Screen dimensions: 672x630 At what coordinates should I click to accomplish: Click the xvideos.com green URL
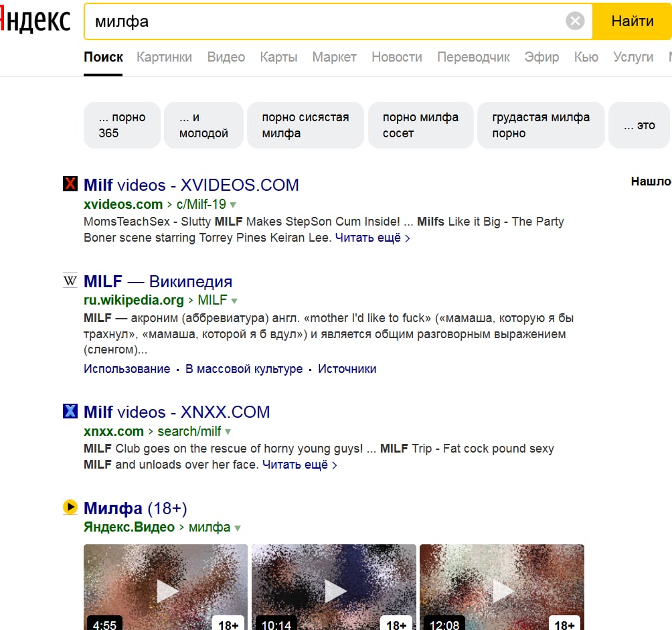point(123,204)
